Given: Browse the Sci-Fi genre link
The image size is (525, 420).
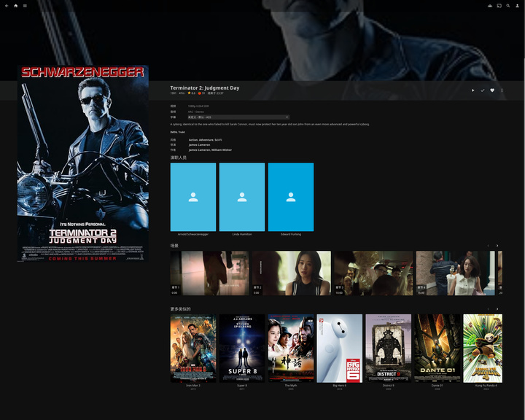Looking at the screenshot, I should tap(218, 140).
